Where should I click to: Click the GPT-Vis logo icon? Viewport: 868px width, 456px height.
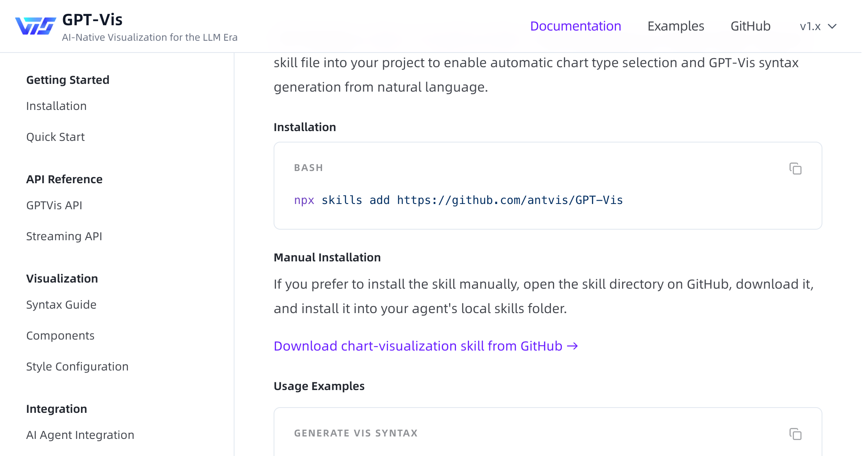(x=35, y=26)
